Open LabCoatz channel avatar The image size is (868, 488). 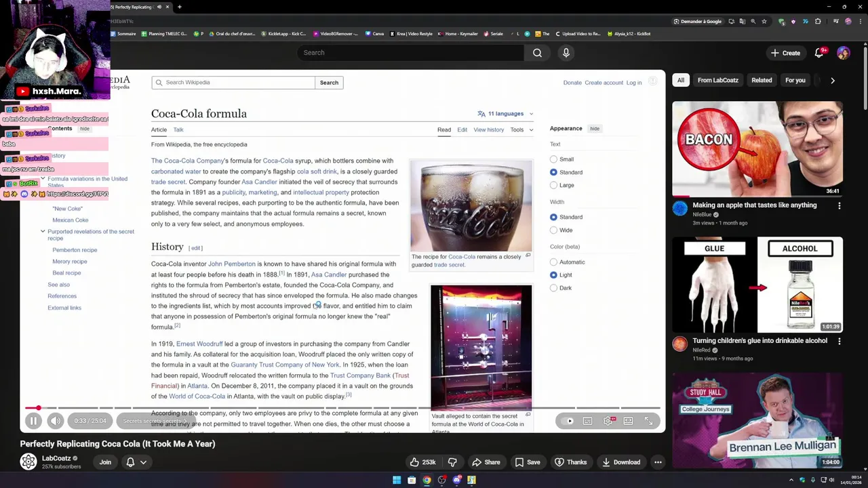pos(28,462)
